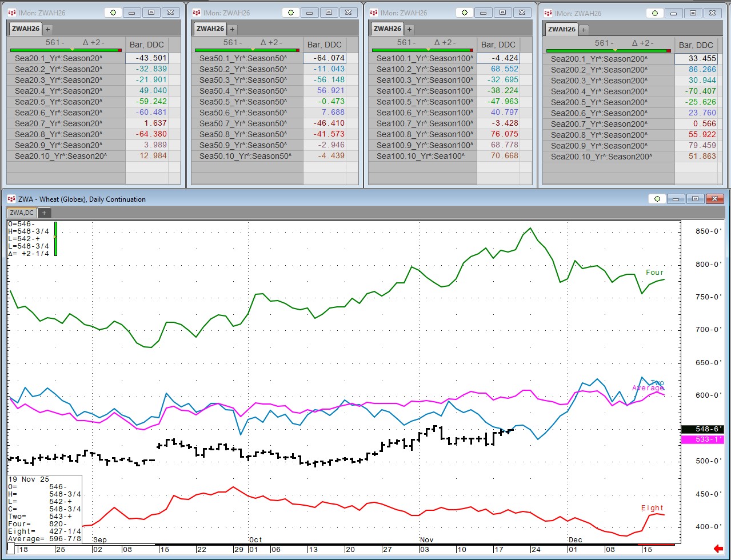Click the -64.074 value cell in Season50 monitor
Viewport: 731px width, 560px height.
(x=323, y=58)
